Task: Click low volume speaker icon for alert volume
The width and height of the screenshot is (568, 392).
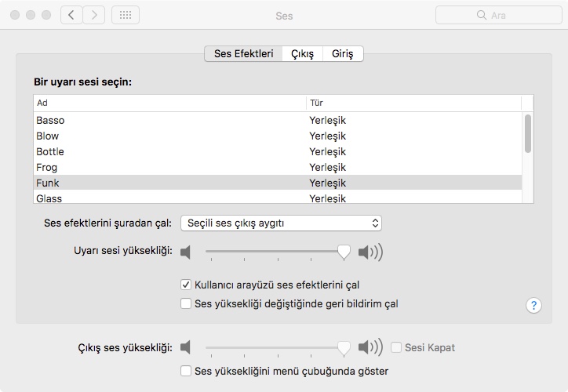Action: pos(185,252)
